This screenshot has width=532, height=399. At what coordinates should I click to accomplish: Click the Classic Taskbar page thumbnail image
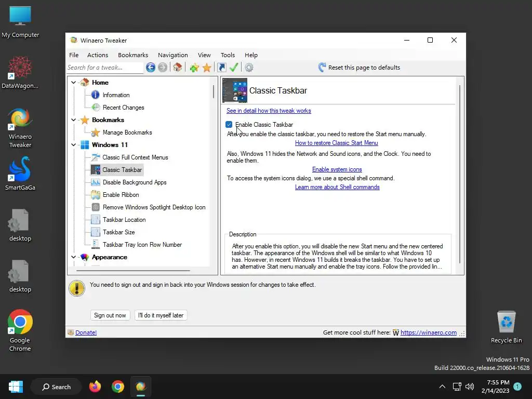(x=235, y=90)
